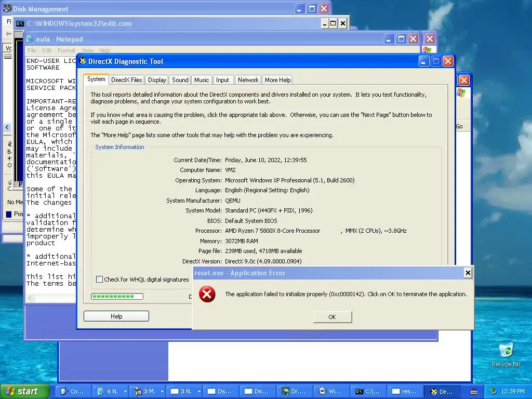The height and width of the screenshot is (399, 532).
Task: Minimize the DirectX Diagnostic Tool window
Action: pos(423,61)
